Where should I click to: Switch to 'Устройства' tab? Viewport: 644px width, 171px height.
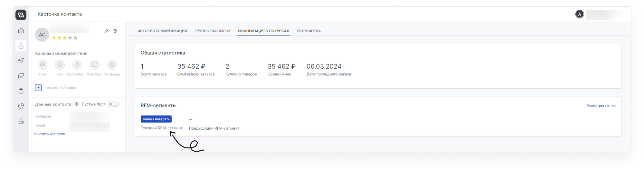(308, 31)
